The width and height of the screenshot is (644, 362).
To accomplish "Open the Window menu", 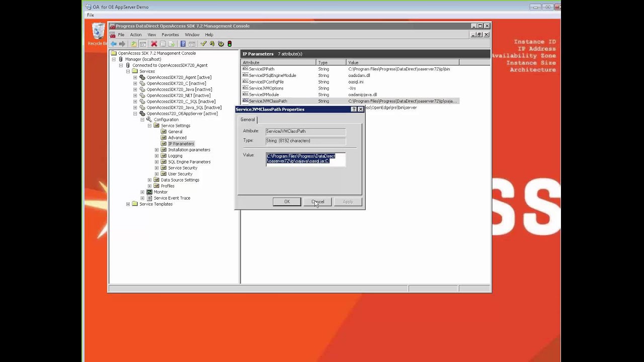I will pos(192,35).
